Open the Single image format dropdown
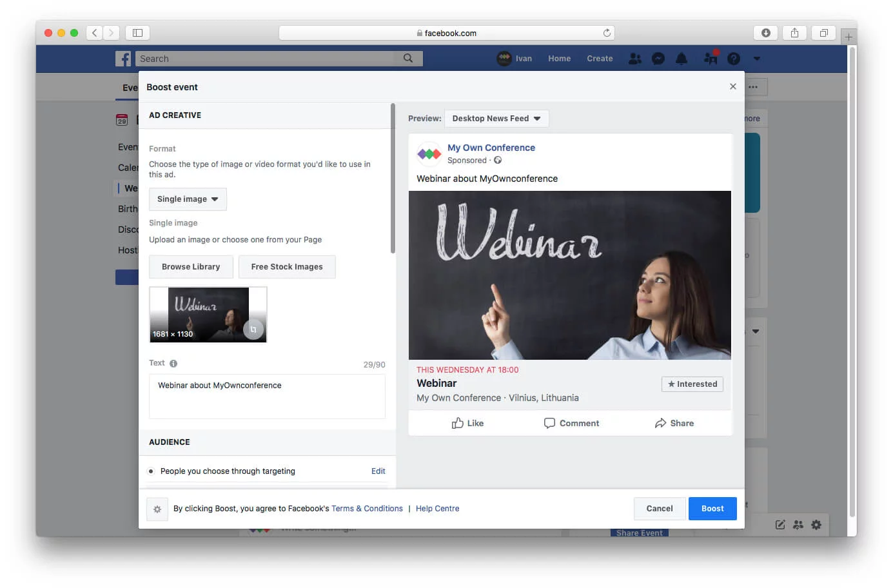This screenshot has height=588, width=893. point(188,199)
